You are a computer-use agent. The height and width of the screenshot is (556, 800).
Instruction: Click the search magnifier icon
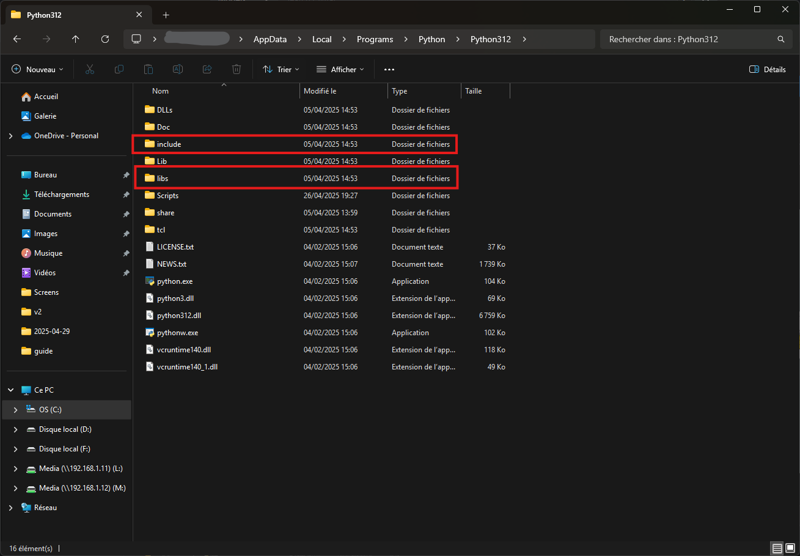pos(781,39)
